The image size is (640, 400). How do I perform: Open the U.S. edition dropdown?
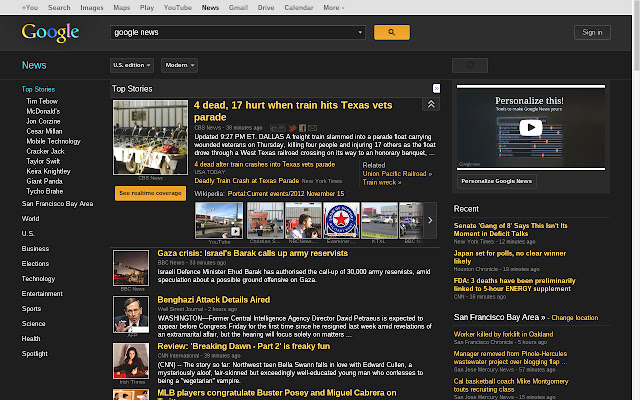tap(131, 65)
